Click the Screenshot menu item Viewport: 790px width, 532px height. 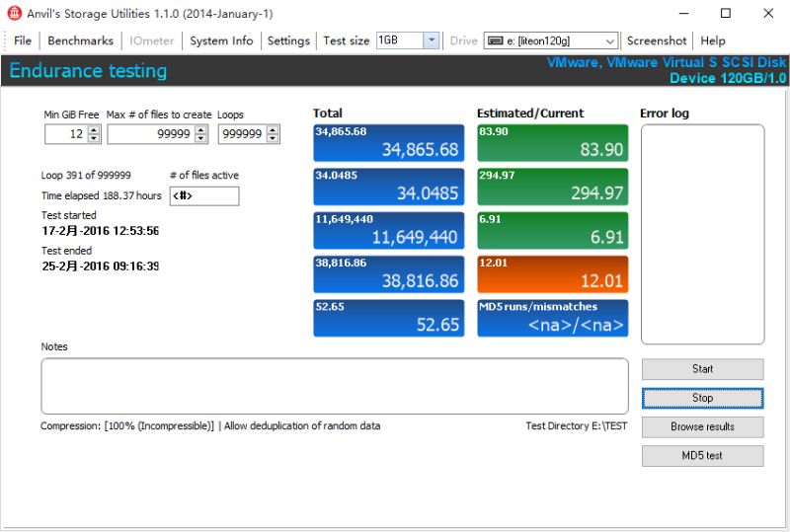coord(657,40)
